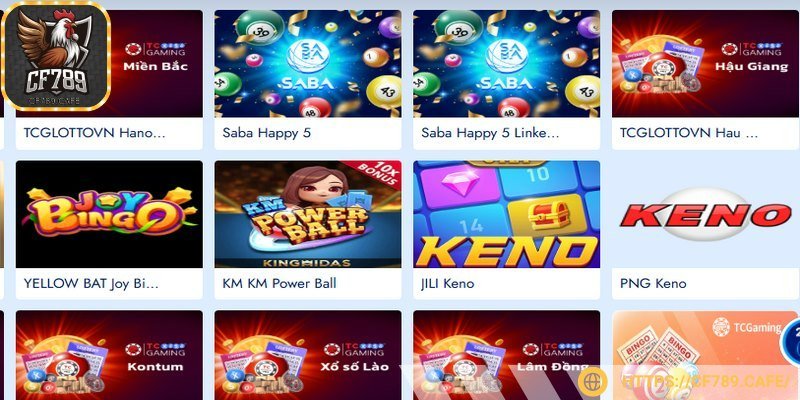Click the TCGLOTTOVN Hau ... title
The image size is (800, 400).
click(689, 133)
